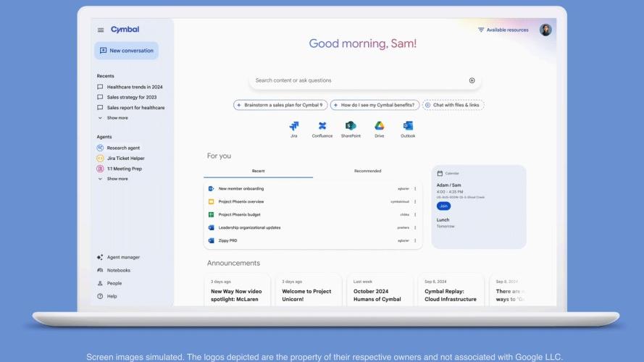The height and width of the screenshot is (362, 644).
Task: Open Available resources filter
Action: point(503,30)
